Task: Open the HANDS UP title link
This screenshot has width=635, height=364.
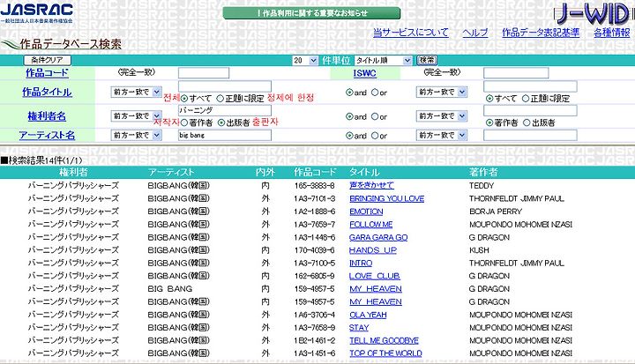Action: (373, 250)
